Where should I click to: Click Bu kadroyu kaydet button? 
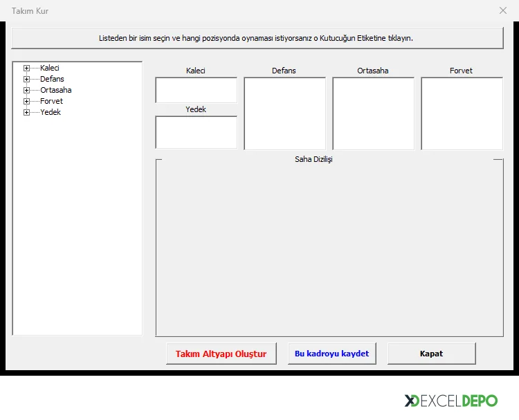[332, 354]
